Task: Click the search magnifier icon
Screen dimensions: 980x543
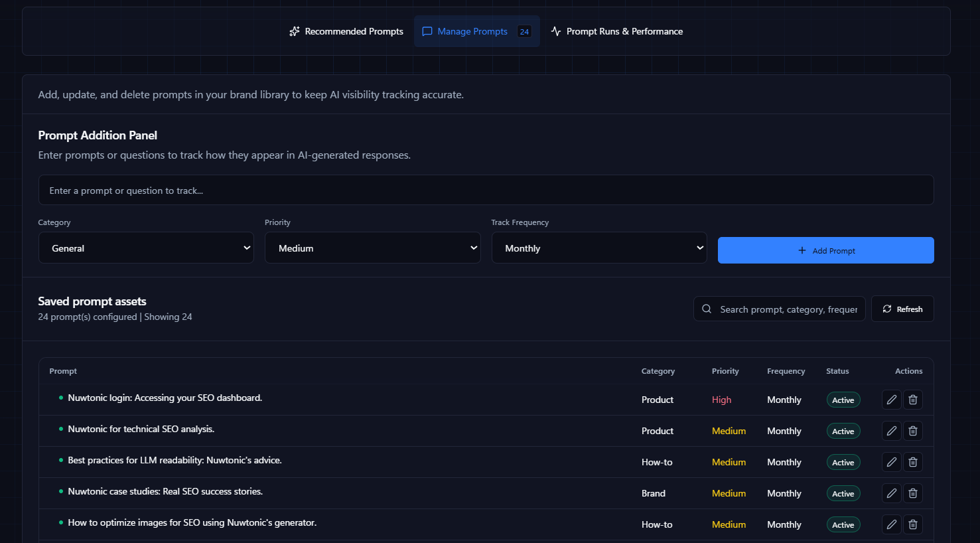Action: [707, 309]
